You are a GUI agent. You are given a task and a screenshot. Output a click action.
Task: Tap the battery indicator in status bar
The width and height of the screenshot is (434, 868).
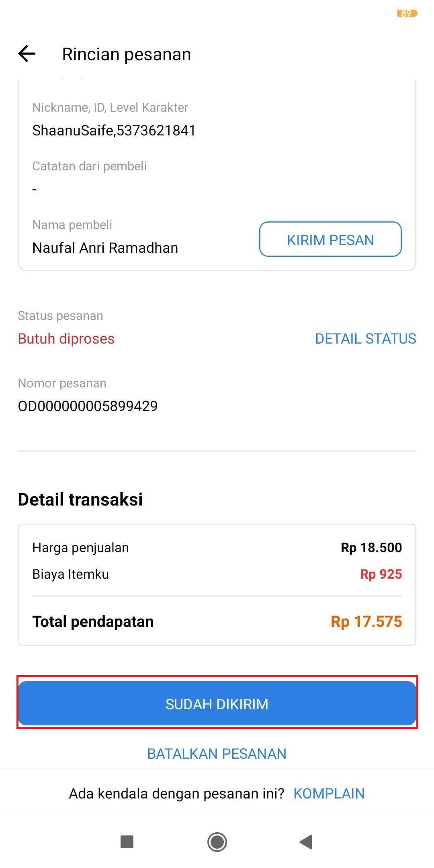(x=407, y=14)
